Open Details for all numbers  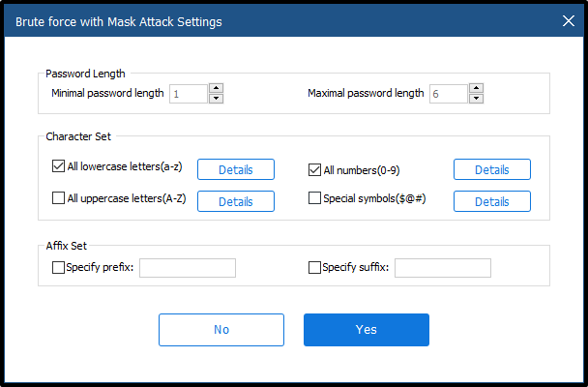(491, 169)
